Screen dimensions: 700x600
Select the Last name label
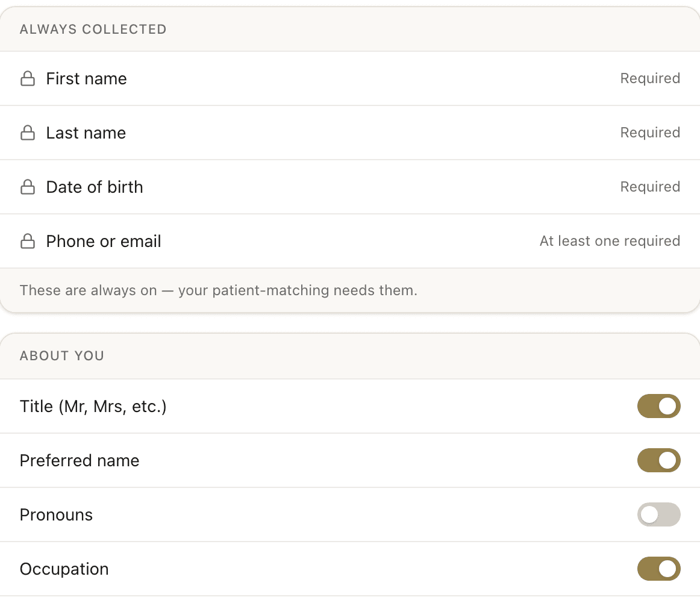[x=86, y=133]
